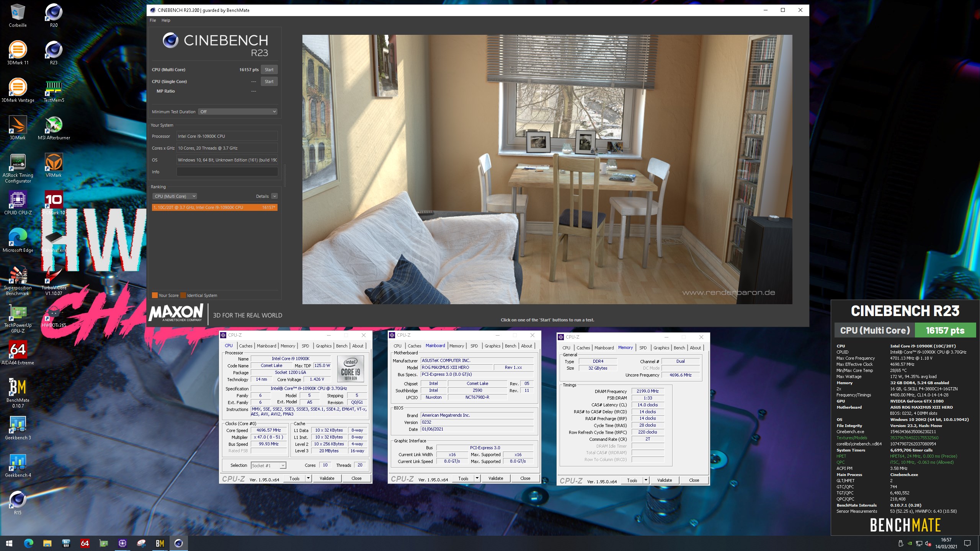
Task: Launch the VRMark desktop icon
Action: pyautogui.click(x=54, y=166)
